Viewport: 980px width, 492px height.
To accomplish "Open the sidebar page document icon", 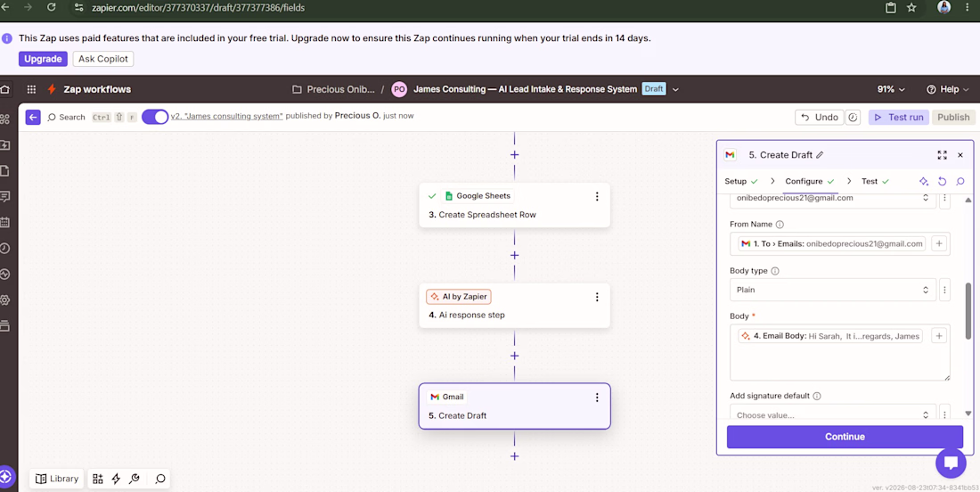I will coord(5,170).
